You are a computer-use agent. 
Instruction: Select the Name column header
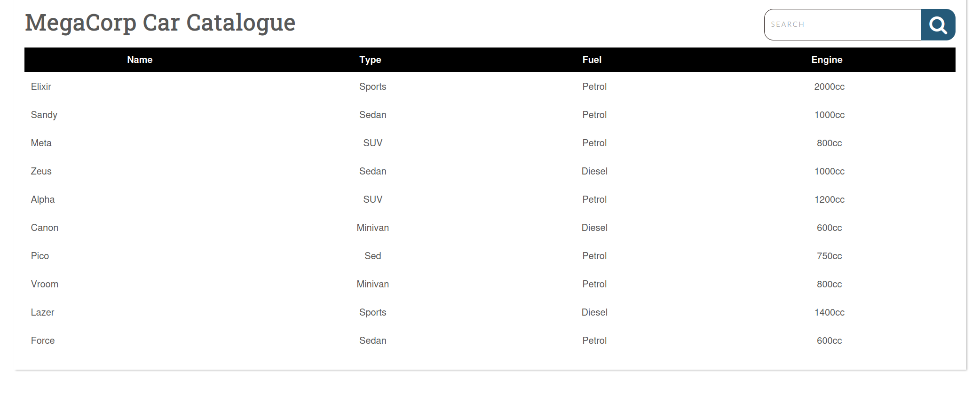tap(140, 60)
